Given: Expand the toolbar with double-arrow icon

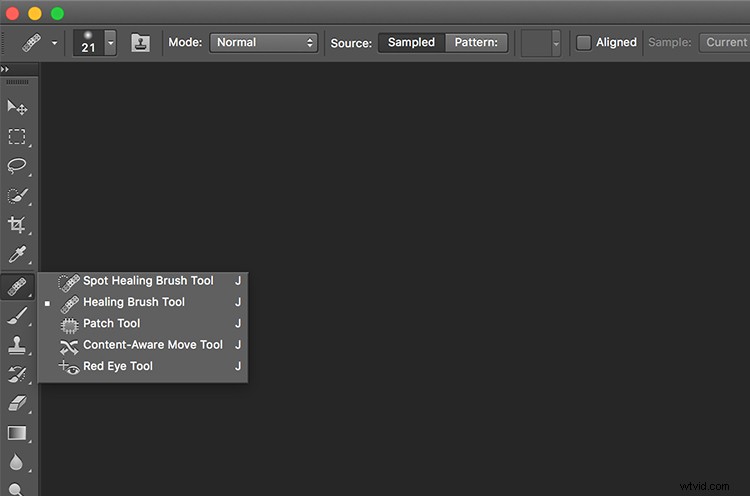Looking at the screenshot, I should point(5,69).
